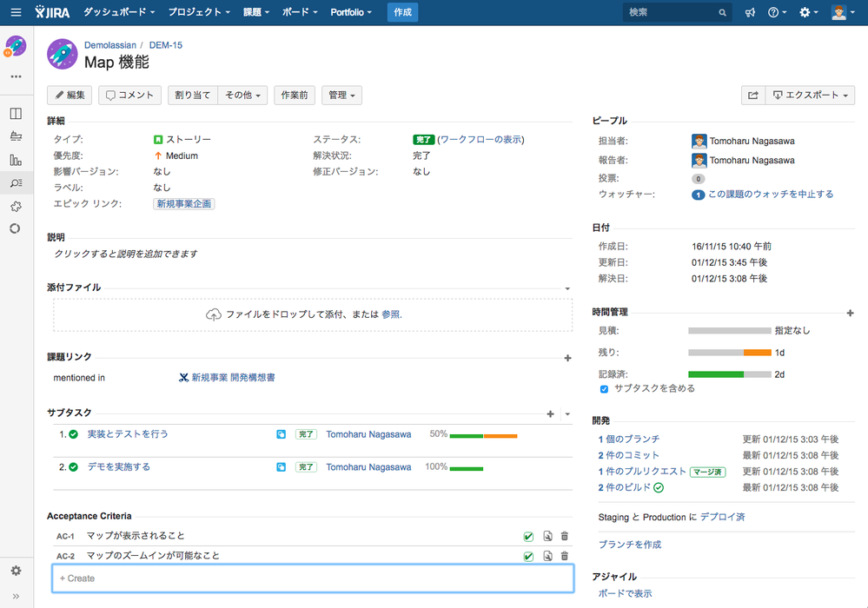Copy AC-2 criteria document icon

547,555
